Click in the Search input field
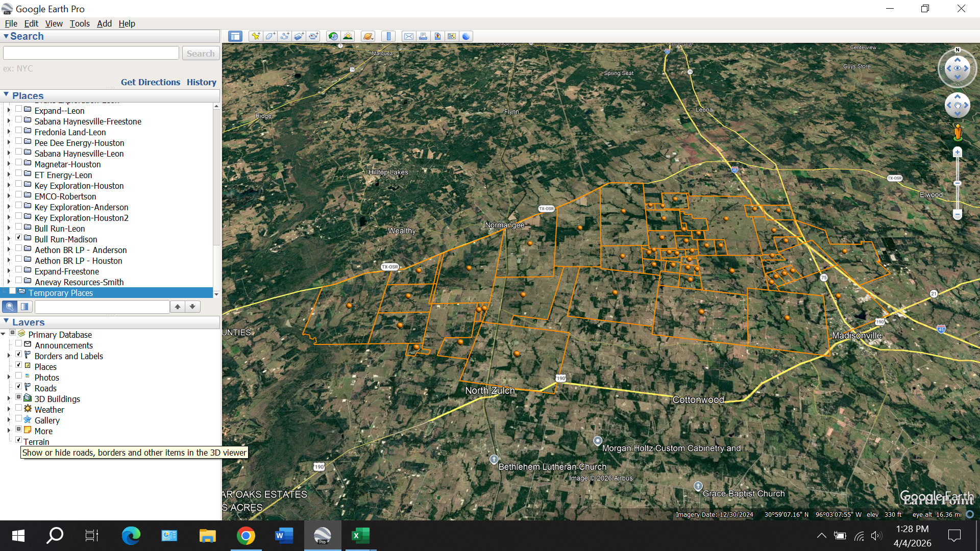980x551 pixels. pyautogui.click(x=91, y=53)
